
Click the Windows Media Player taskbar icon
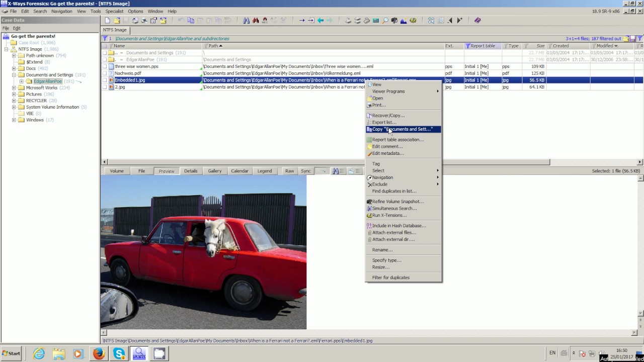pyautogui.click(x=77, y=353)
